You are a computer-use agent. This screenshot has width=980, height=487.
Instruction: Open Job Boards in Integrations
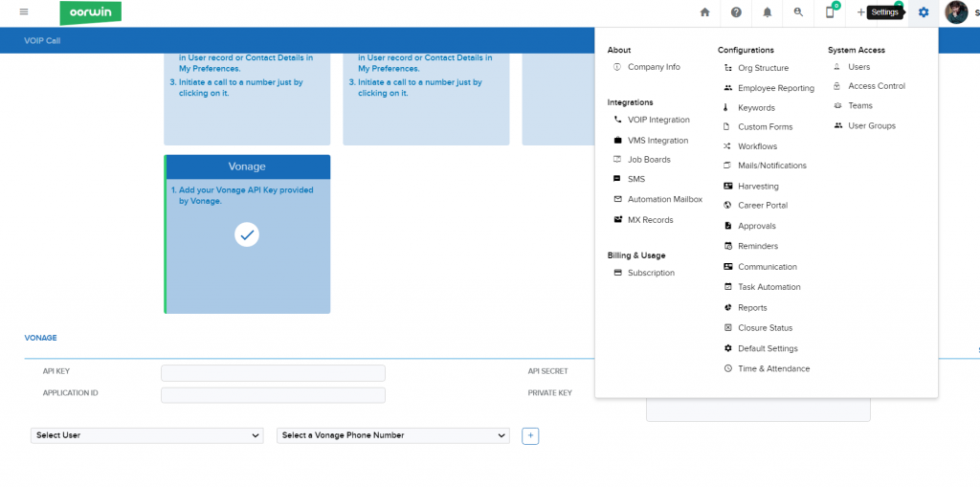click(649, 160)
